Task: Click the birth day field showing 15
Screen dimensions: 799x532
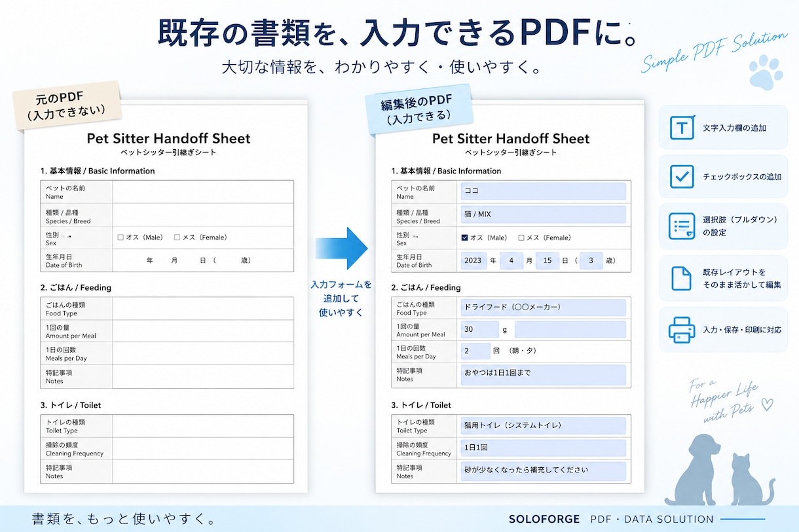Action: point(548,260)
